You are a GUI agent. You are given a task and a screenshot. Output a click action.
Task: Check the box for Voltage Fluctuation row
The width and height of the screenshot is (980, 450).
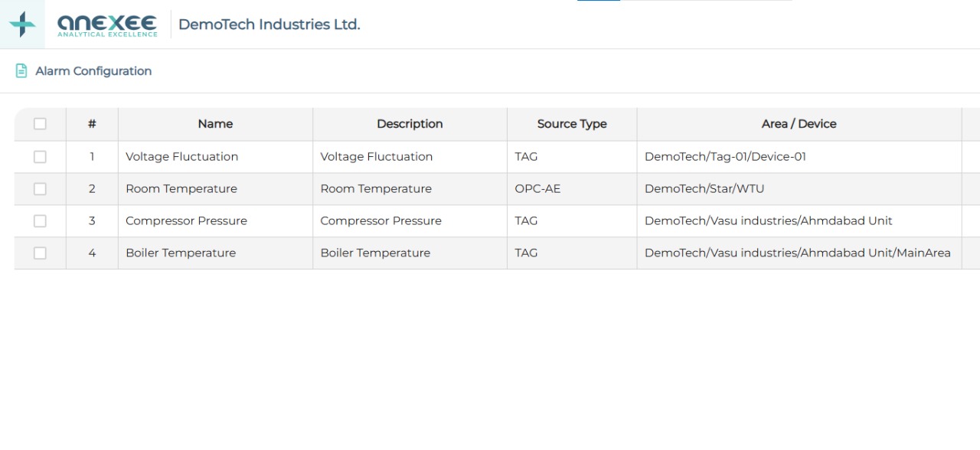40,157
